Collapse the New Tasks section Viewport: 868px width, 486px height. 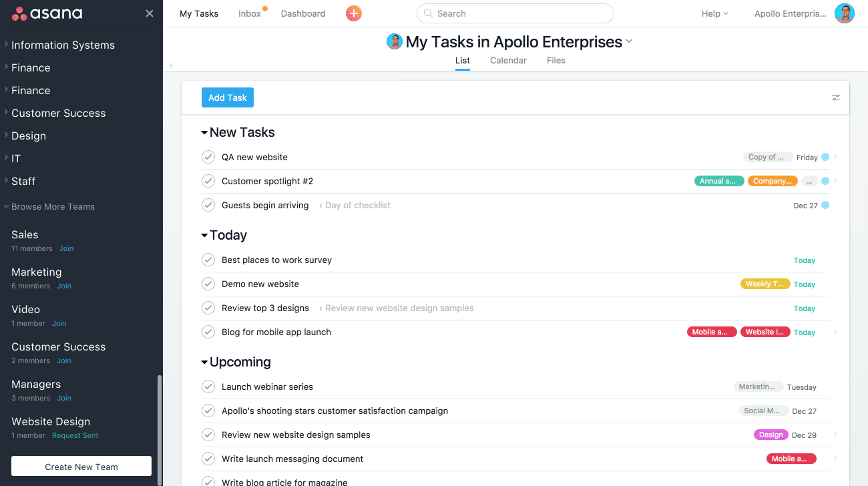204,133
